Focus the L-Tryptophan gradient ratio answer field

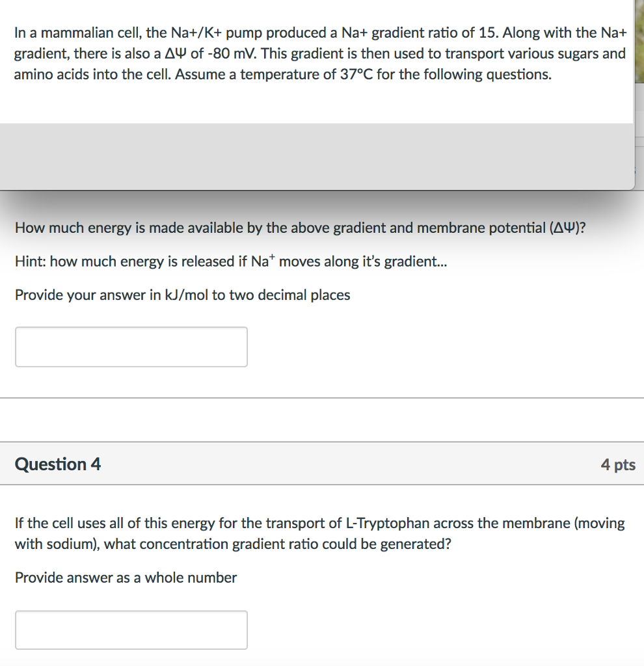(x=131, y=630)
